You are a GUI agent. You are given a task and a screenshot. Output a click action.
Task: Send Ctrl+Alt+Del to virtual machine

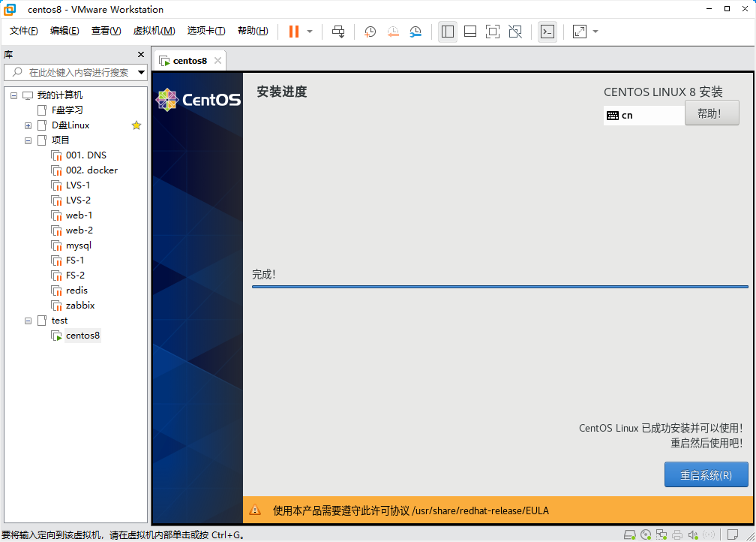(338, 32)
